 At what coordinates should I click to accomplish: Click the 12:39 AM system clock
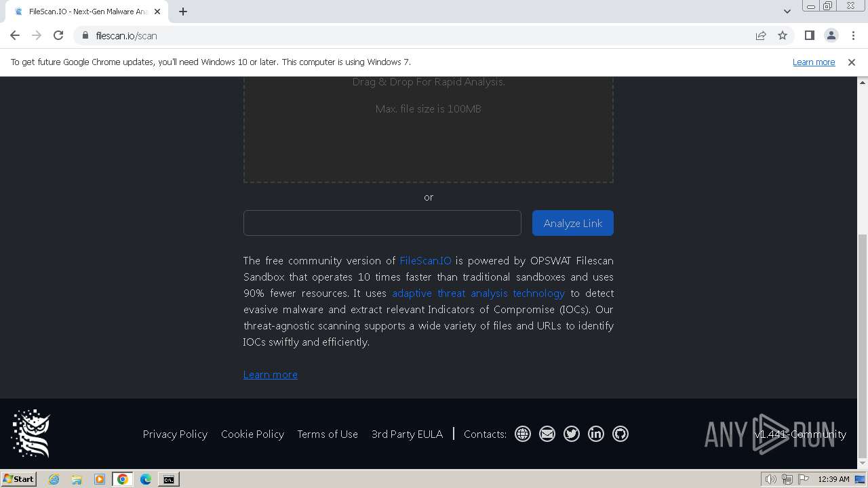(x=833, y=479)
